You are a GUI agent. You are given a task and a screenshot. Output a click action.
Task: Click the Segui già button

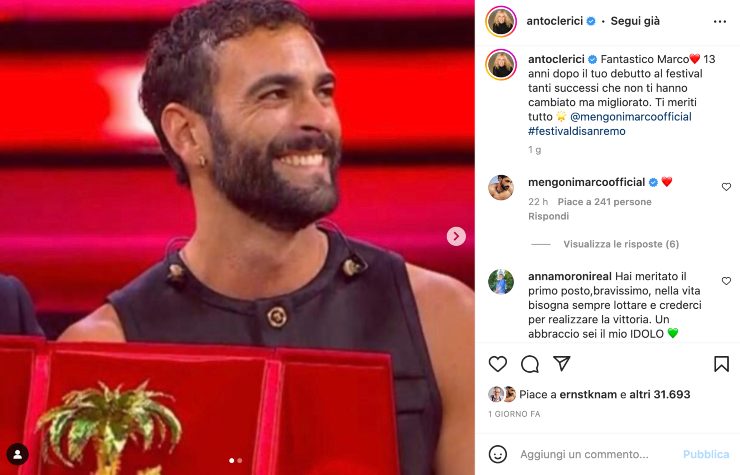(x=635, y=21)
